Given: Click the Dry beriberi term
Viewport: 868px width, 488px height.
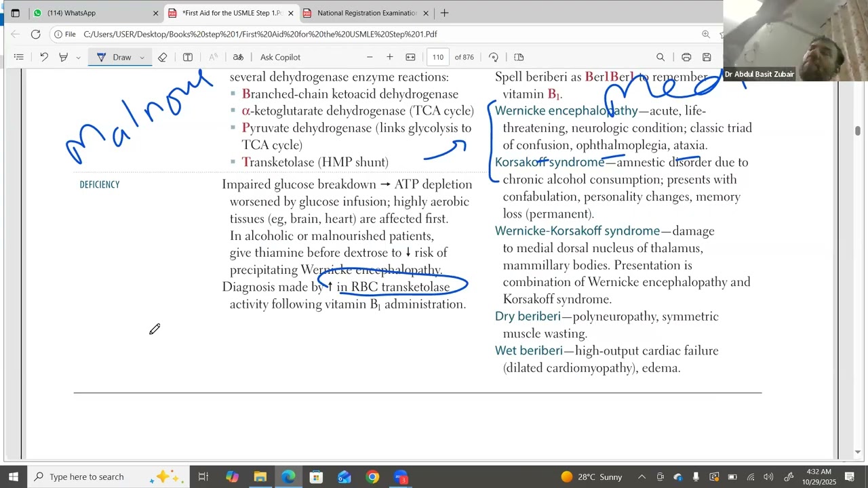Looking at the screenshot, I should click(528, 317).
